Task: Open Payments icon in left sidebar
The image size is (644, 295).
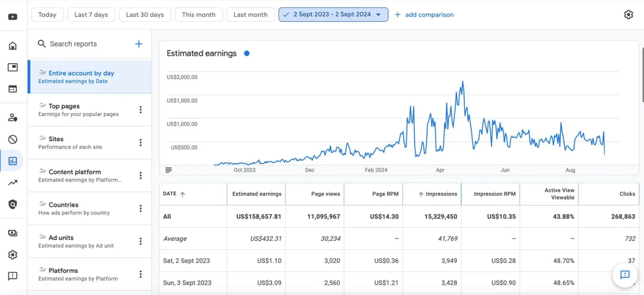Action: [13, 233]
